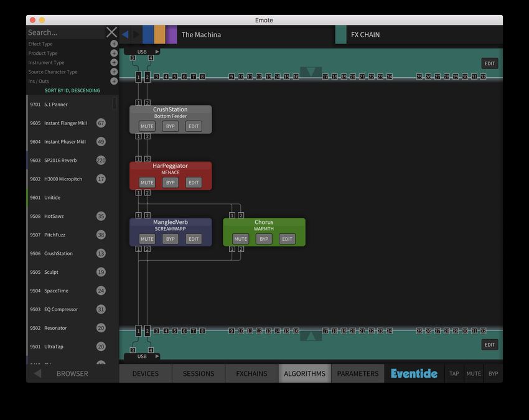Select input port 1 above the CrushStation block
The width and height of the screenshot is (529, 420).
click(138, 103)
